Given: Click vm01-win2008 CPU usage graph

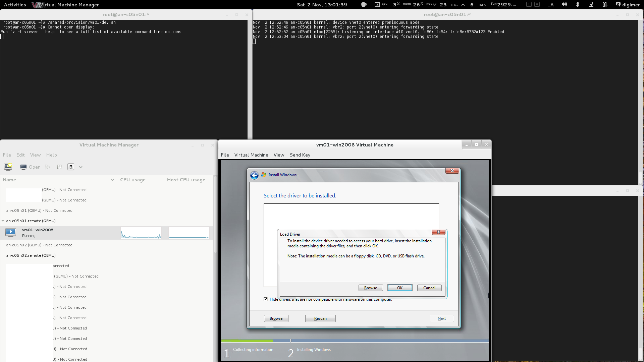Looking at the screenshot, I should point(141,233).
